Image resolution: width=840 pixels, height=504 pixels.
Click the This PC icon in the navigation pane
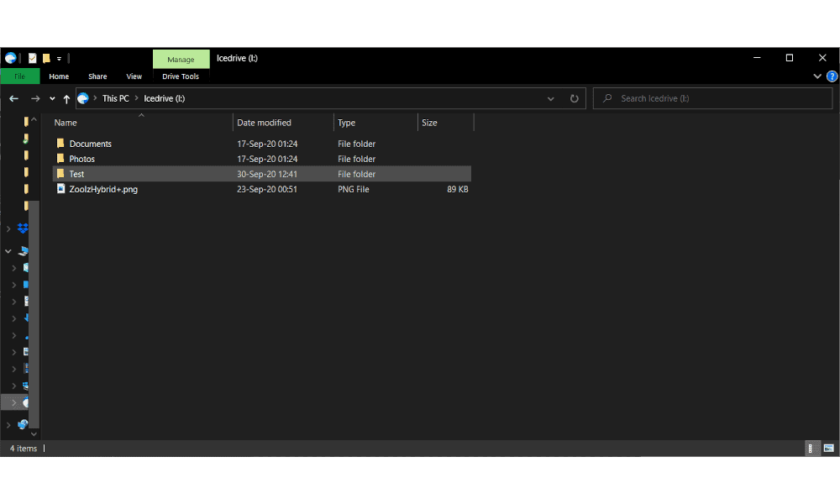click(24, 250)
